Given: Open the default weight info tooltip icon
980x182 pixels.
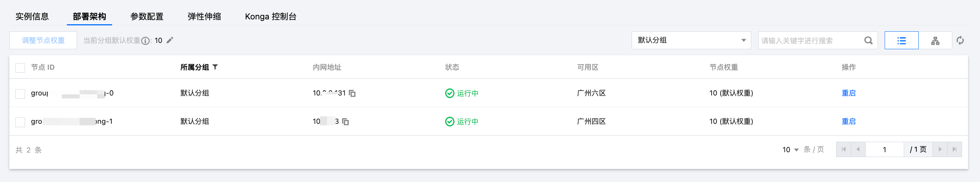Looking at the screenshot, I should point(145,41).
